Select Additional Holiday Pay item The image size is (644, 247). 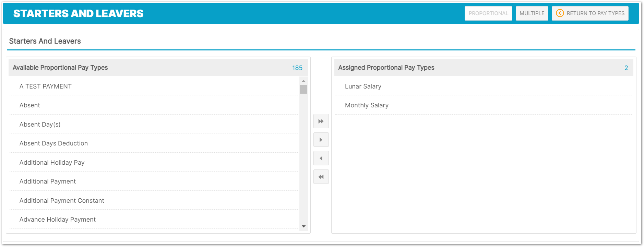click(52, 163)
